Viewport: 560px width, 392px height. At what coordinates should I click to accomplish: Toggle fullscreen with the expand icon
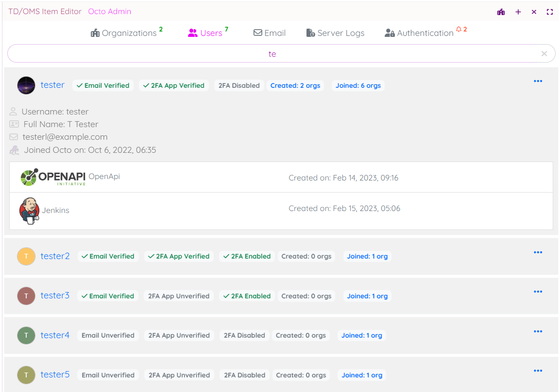click(x=550, y=12)
